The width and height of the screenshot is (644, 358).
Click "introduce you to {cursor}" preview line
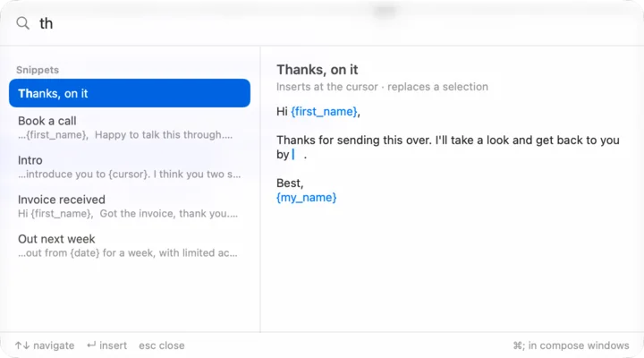pyautogui.click(x=130, y=175)
